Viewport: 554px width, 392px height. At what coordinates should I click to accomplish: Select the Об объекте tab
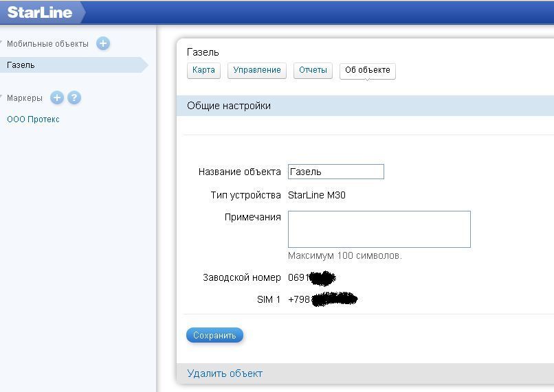coord(367,71)
